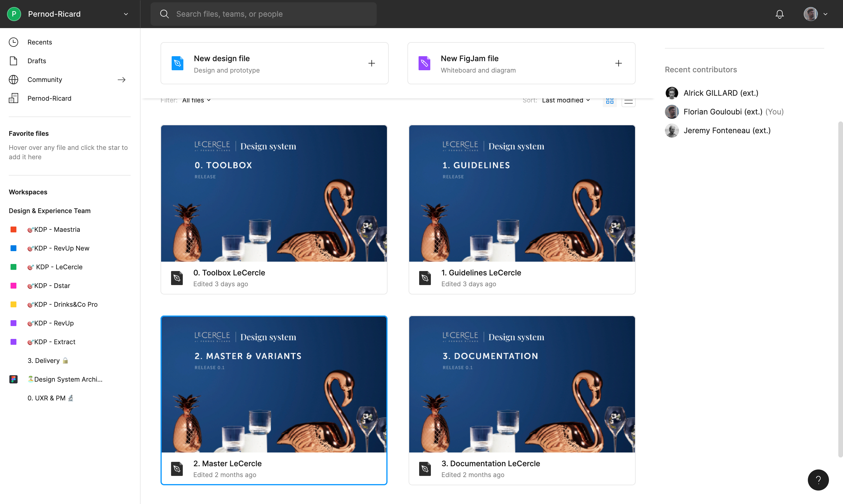The width and height of the screenshot is (843, 504).
Task: Click the plus icon on New FigJam file
Action: (x=618, y=63)
